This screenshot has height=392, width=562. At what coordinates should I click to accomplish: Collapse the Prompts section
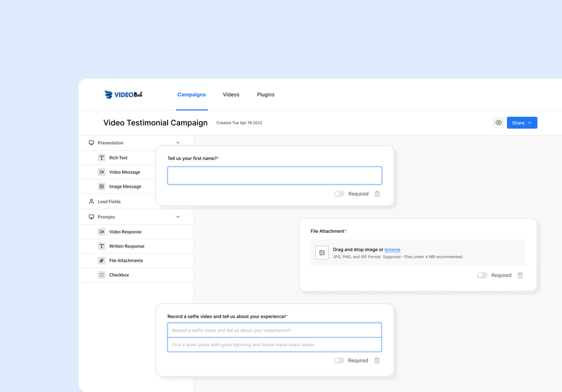point(177,216)
